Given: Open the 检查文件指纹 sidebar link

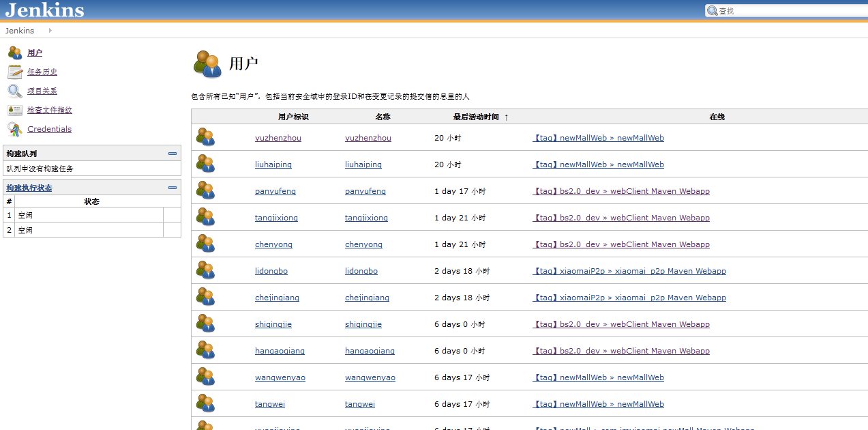Looking at the screenshot, I should click(50, 110).
